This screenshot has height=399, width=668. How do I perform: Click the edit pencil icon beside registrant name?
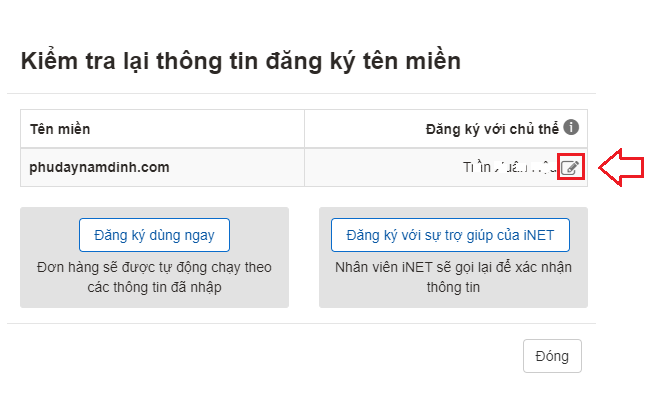tap(570, 167)
